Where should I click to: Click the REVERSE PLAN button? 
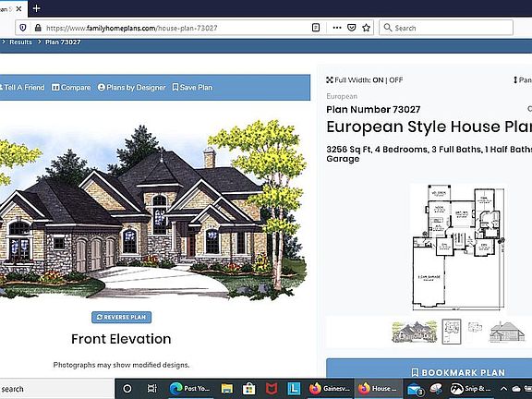pos(122,317)
